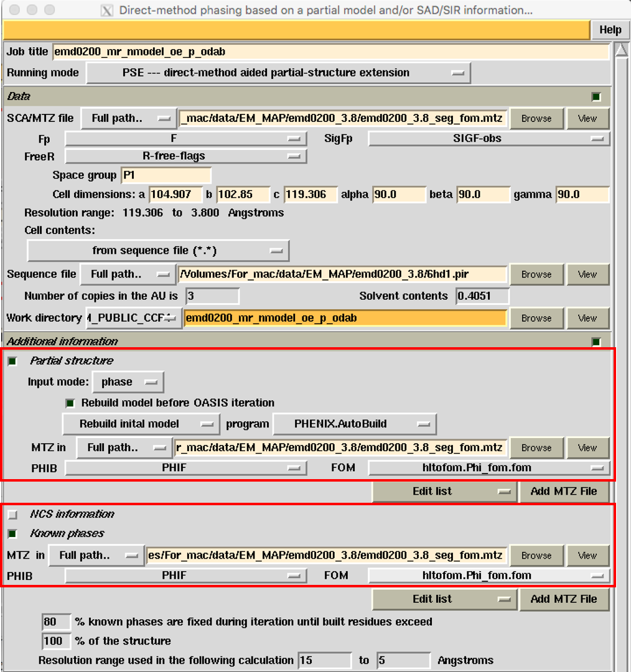Image resolution: width=631 pixels, height=672 pixels.
Task: Enable the NCS information checkbox
Action: pyautogui.click(x=12, y=515)
